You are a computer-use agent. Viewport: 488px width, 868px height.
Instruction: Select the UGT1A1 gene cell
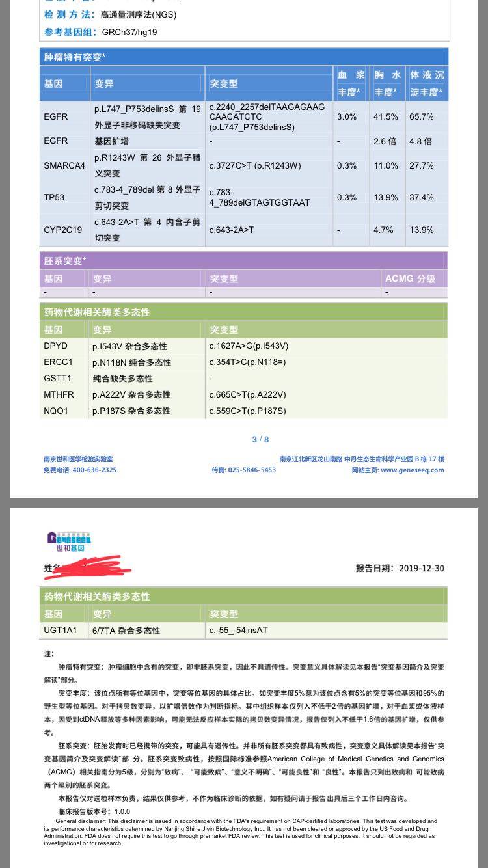pyautogui.click(x=61, y=631)
